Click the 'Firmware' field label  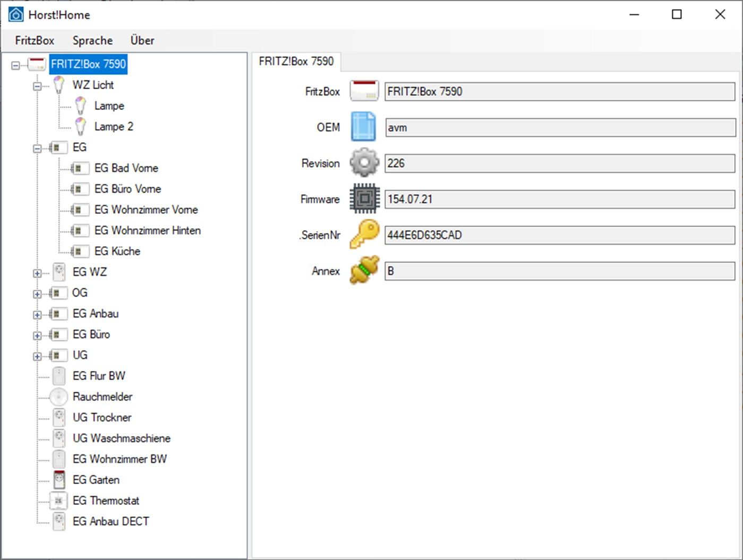tap(320, 200)
